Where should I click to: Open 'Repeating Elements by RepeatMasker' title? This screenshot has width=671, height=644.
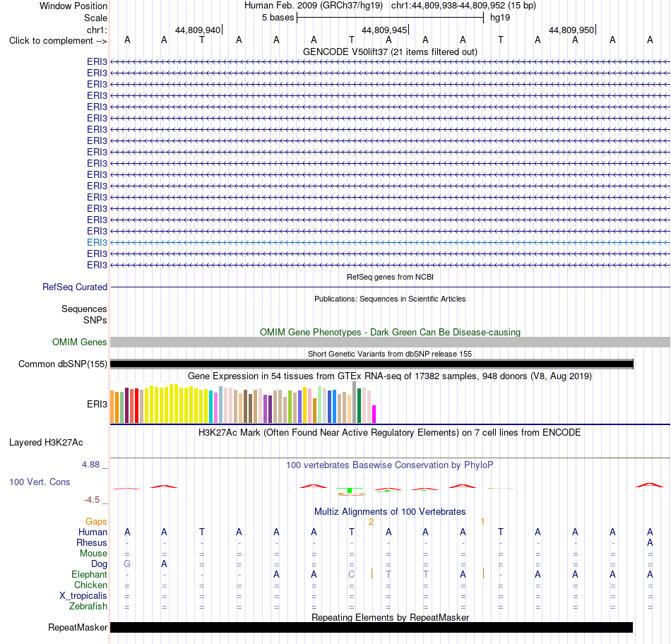tap(390, 617)
